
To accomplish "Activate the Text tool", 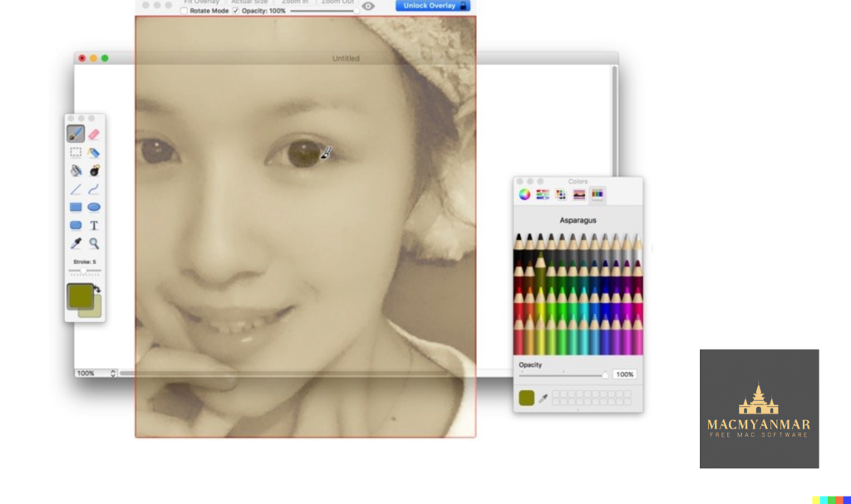I will click(94, 225).
